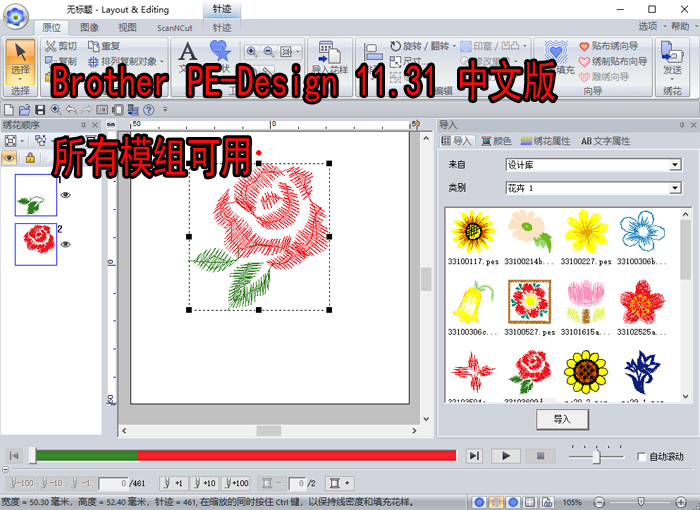
Task: Expand the Select (选择) tool dropdown arrow
Action: (x=20, y=79)
